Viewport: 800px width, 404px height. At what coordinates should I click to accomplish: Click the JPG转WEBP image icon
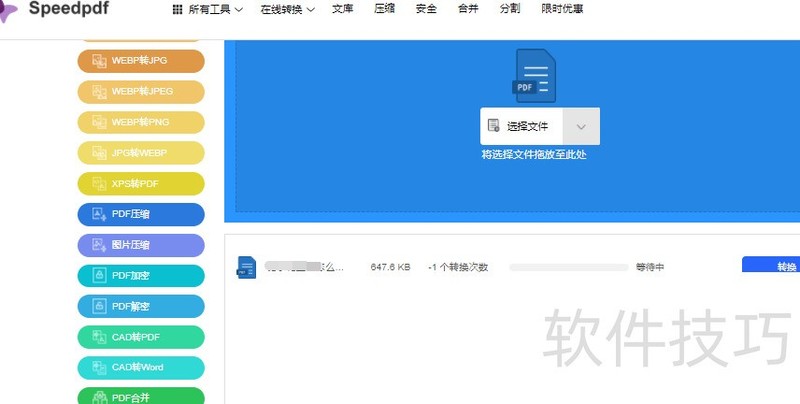(x=99, y=153)
